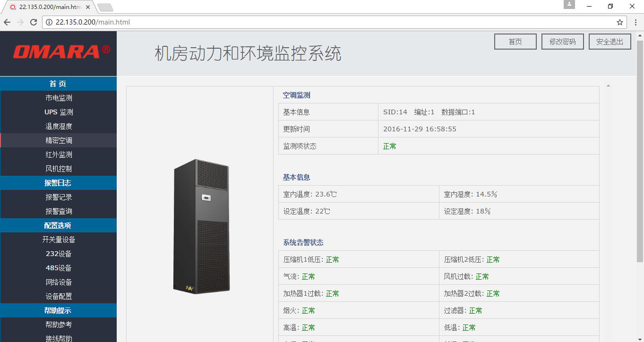The width and height of the screenshot is (644, 342).
Task: Bookmark page with star icon
Action: coord(619,22)
